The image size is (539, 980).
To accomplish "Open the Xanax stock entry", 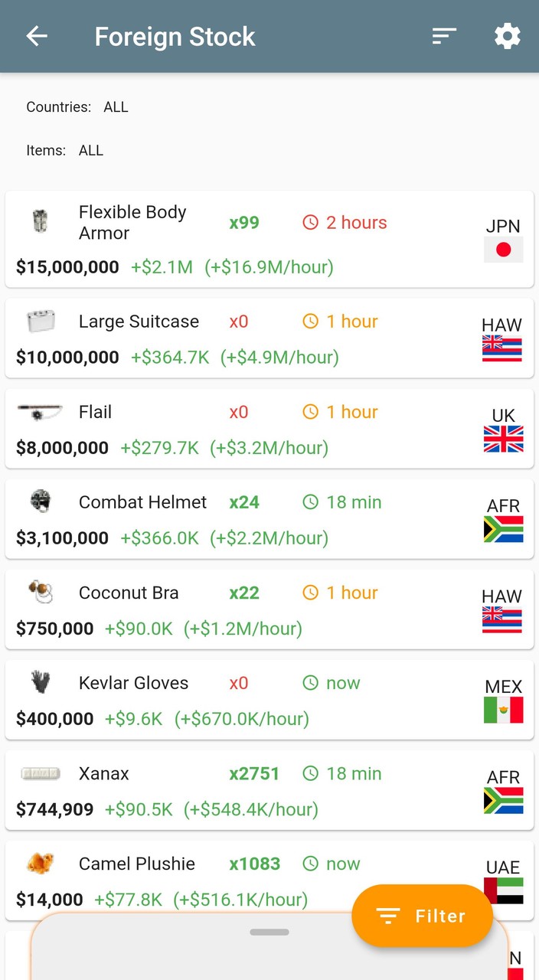I will click(x=269, y=790).
